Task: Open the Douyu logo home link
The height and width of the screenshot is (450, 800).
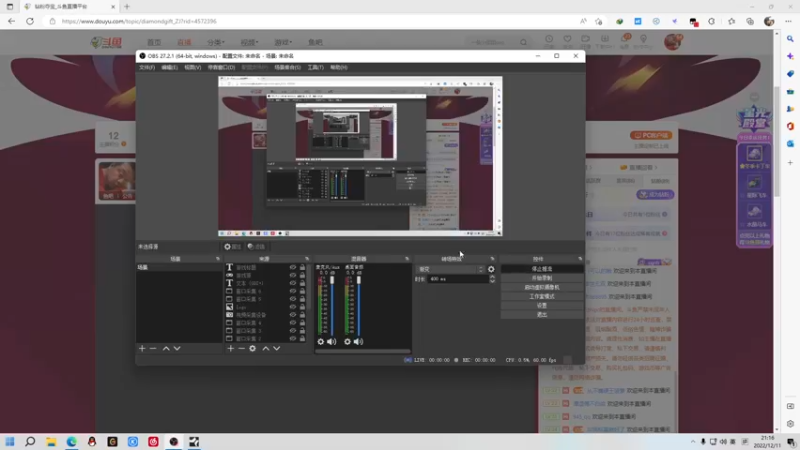Action: [106, 42]
